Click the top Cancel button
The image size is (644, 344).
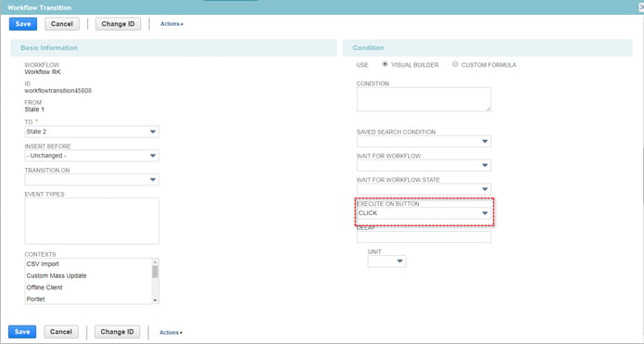(62, 24)
